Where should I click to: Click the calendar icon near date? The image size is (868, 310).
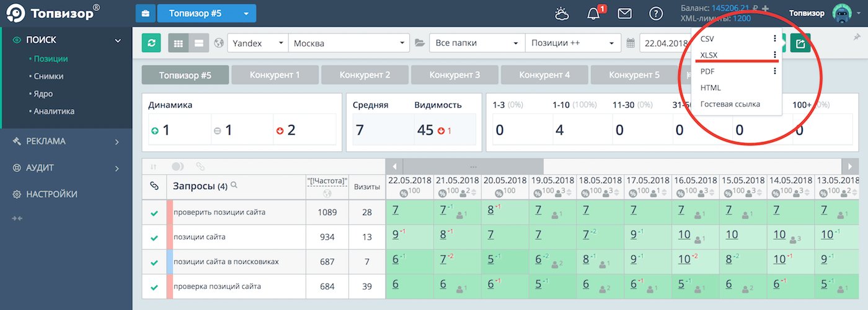631,43
